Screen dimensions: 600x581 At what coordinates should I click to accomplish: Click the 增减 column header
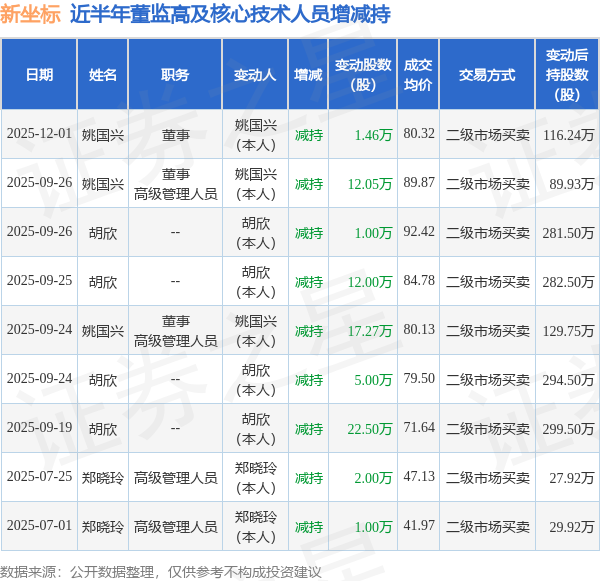tap(308, 75)
